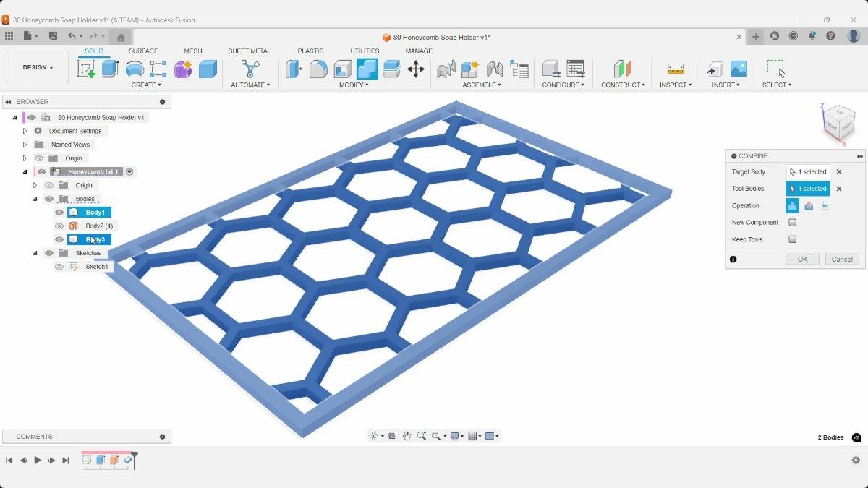Toggle visibility of Sketches folder
This screenshot has height=488, width=868.
(49, 253)
